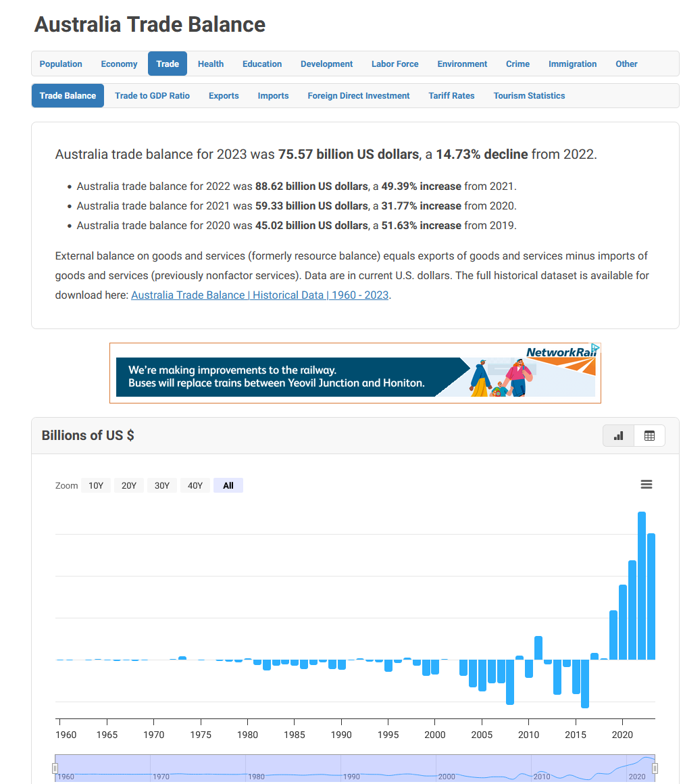The height and width of the screenshot is (784, 683).
Task: Open the Immigration category tab
Action: tap(572, 64)
